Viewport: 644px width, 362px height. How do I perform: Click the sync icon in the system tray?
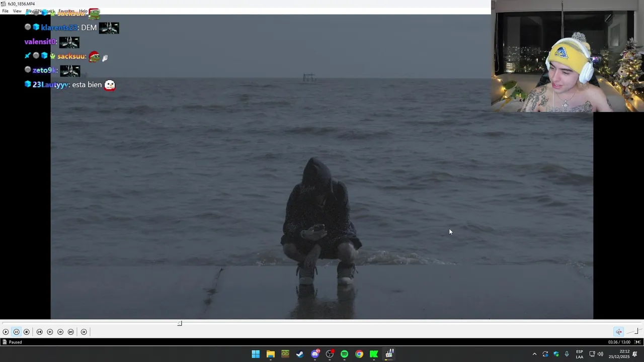[545, 354]
